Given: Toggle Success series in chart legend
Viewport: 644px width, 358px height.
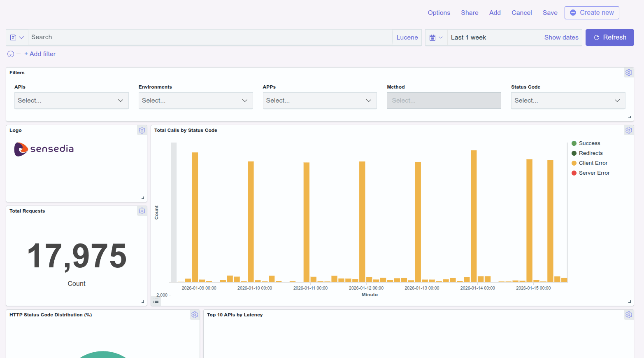Looking at the screenshot, I should click(x=589, y=143).
